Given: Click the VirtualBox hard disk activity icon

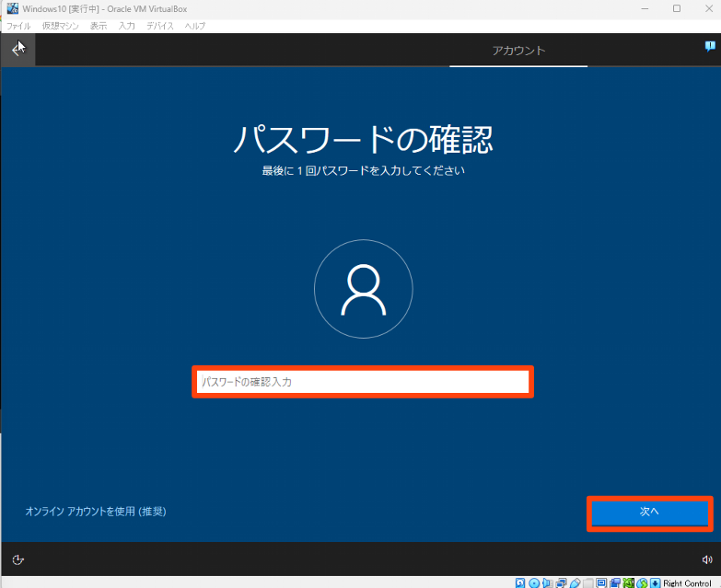Looking at the screenshot, I should click(520, 583).
